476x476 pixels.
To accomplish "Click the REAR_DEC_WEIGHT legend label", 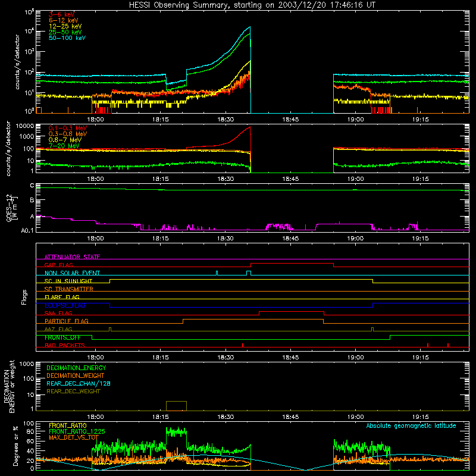I will click(x=73, y=392).
